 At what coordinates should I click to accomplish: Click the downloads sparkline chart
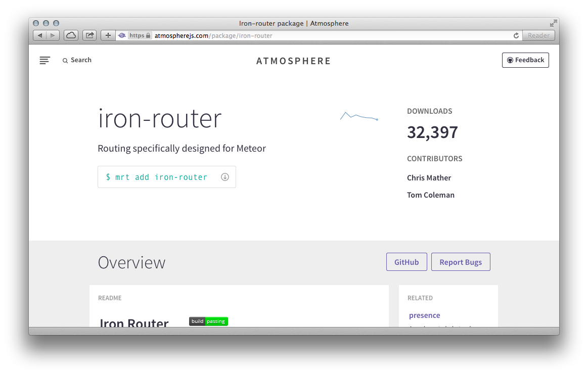coord(359,116)
